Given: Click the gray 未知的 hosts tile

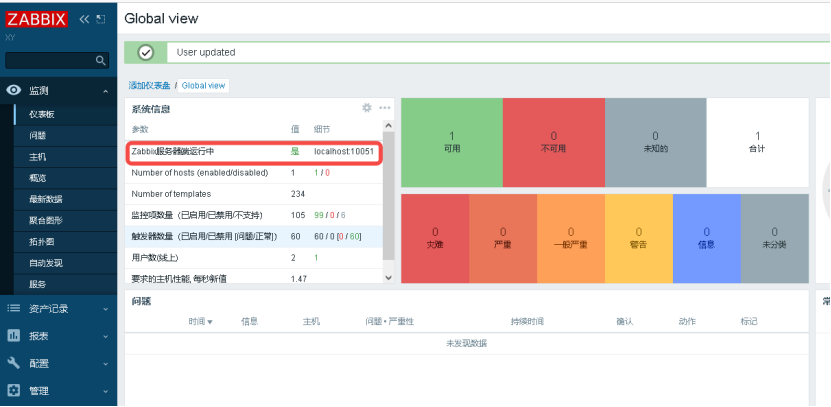Looking at the screenshot, I should pos(655,143).
